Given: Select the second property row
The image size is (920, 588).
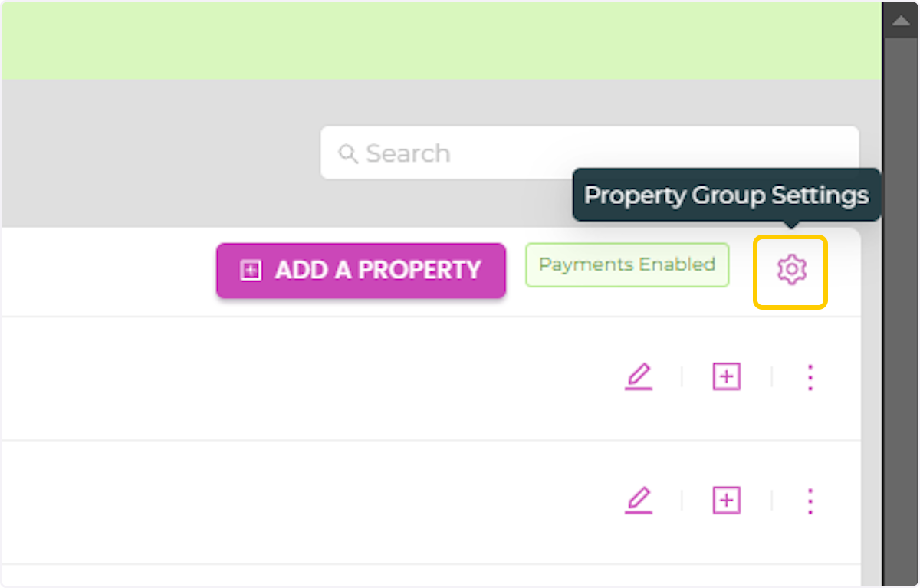Looking at the screenshot, I should click(x=307, y=502).
